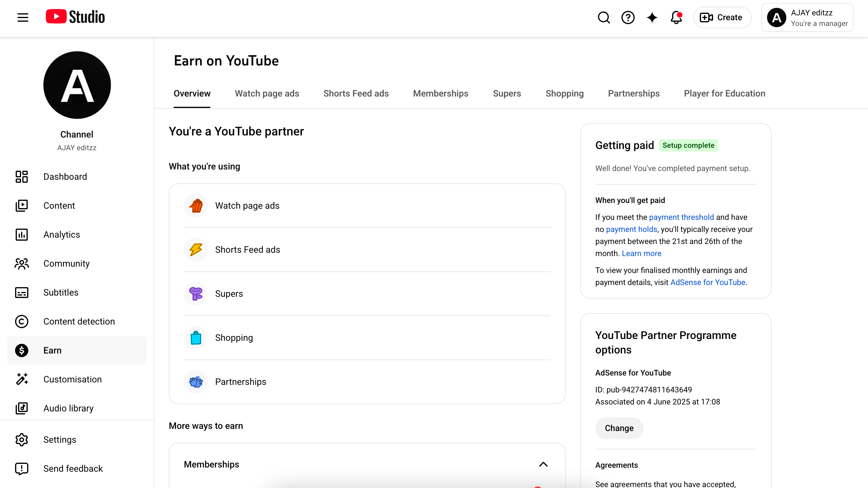The image size is (868, 488).
Task: Open Audio library from sidebar
Action: coord(68,408)
